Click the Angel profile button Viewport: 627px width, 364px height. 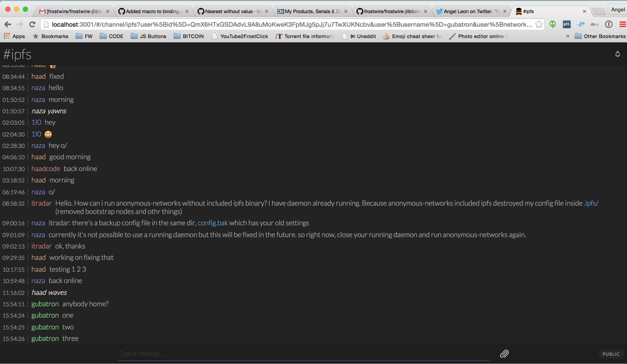tap(618, 9)
